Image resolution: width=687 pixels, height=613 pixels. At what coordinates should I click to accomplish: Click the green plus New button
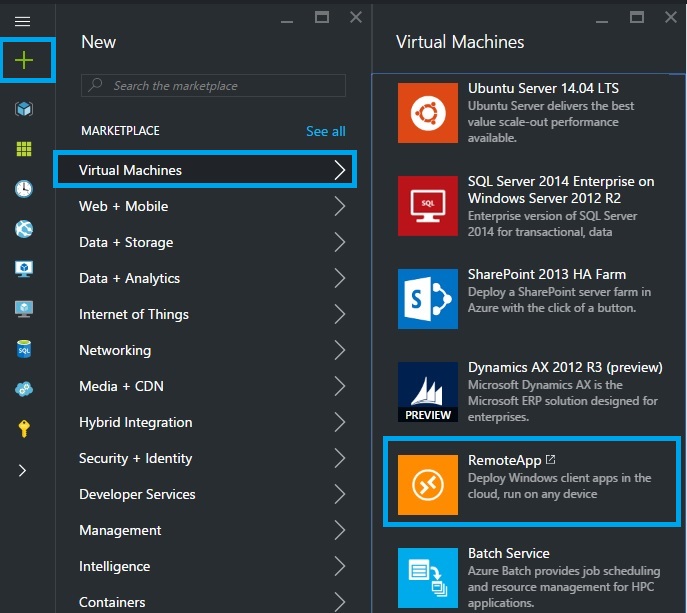pos(23,61)
